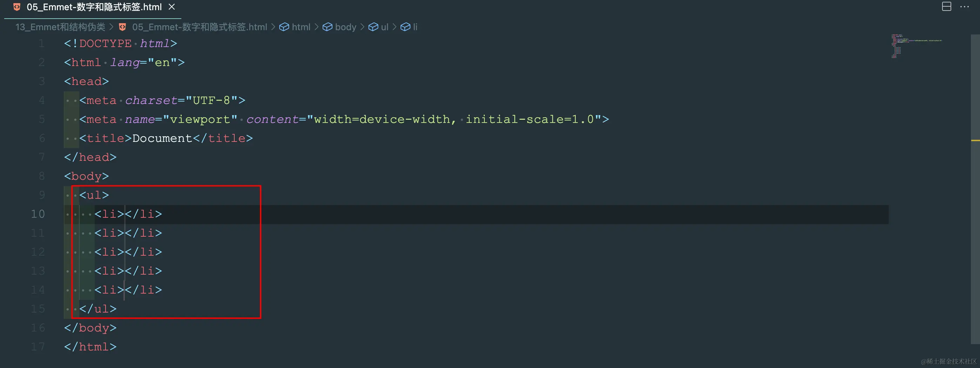
Task: Click the closing </body> tag
Action: pos(90,328)
